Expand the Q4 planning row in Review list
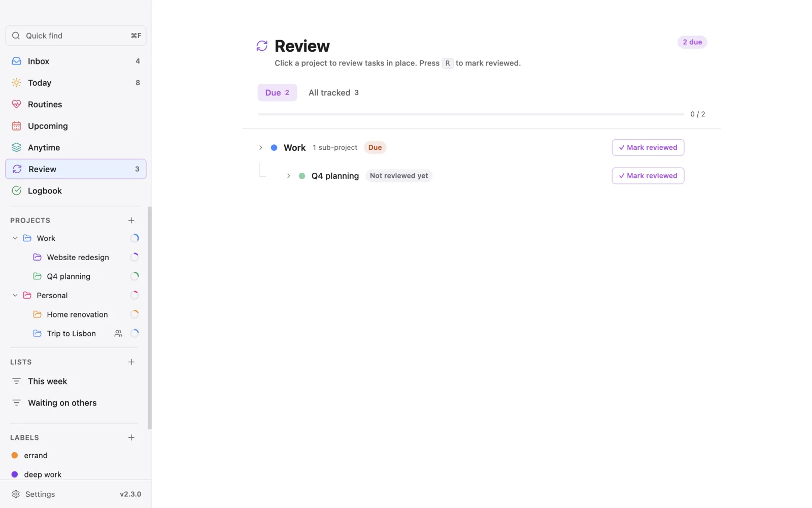 click(289, 176)
